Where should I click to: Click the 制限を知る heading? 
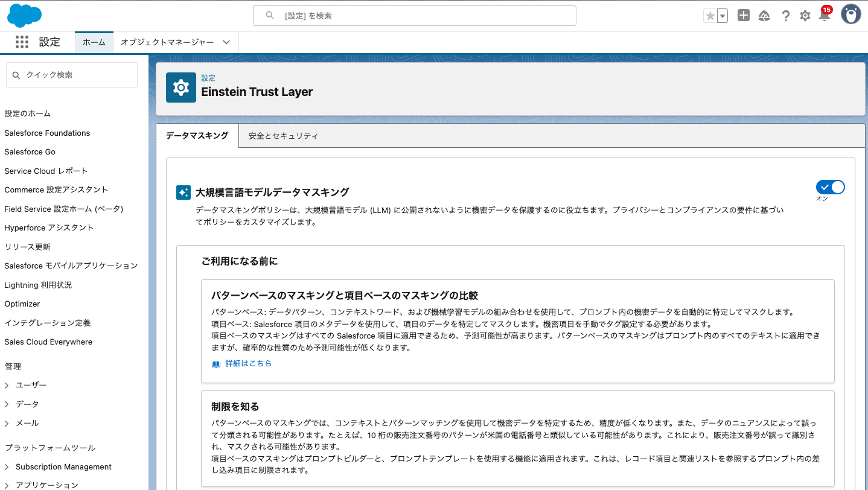pyautogui.click(x=235, y=407)
